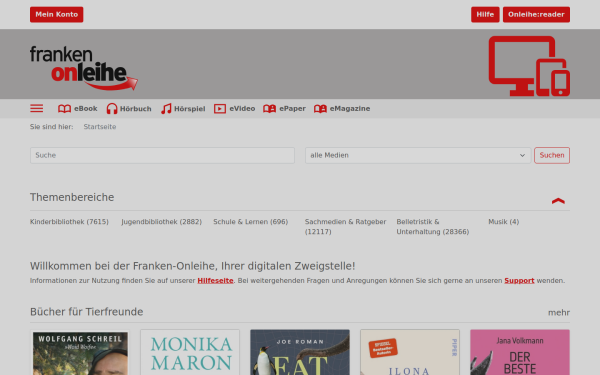The height and width of the screenshot is (375, 600).
Task: Open the Wolfgang Schreil book cover
Action: (80, 352)
